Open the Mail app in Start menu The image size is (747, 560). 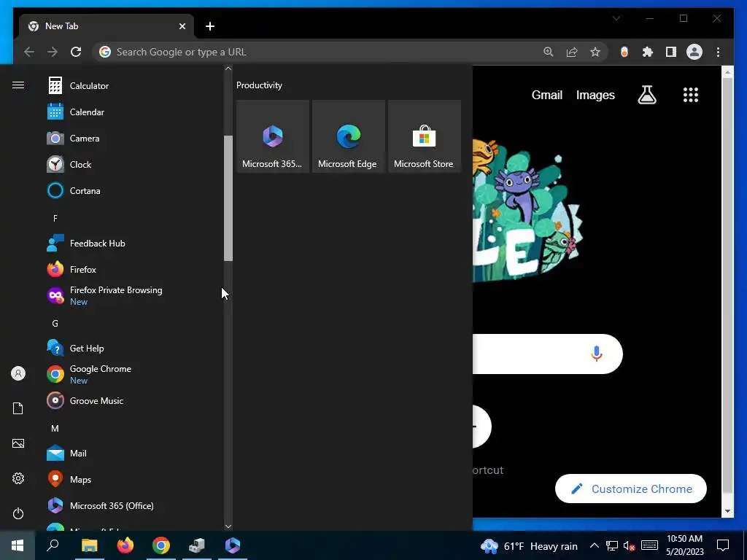pos(133,454)
